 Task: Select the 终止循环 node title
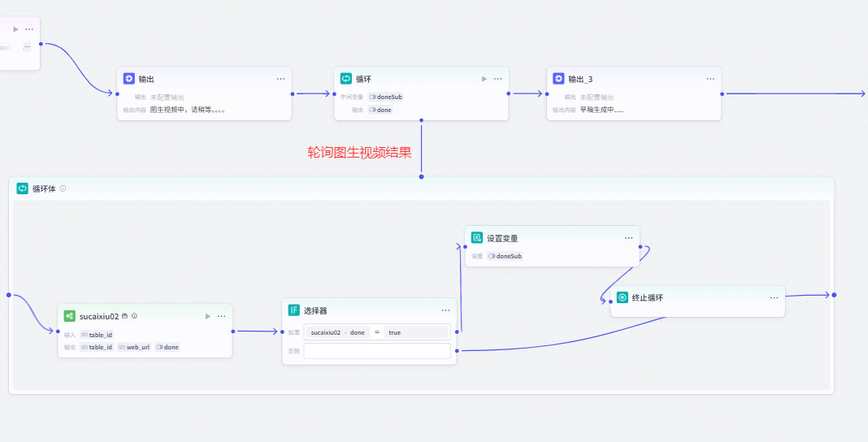tap(648, 297)
